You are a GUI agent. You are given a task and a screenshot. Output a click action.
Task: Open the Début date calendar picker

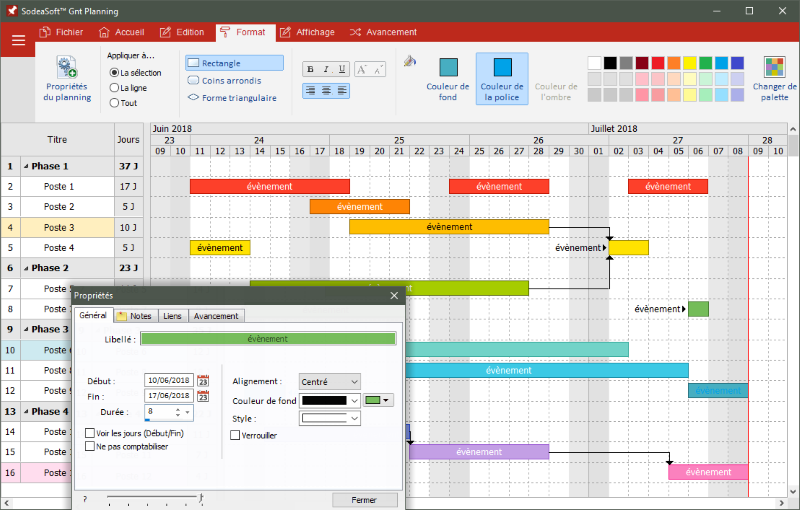(x=203, y=380)
